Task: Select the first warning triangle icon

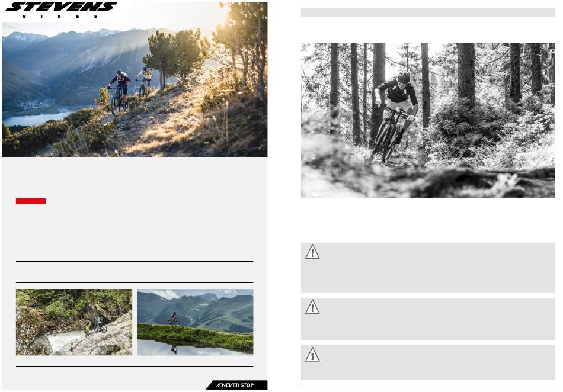Action: tap(312, 252)
